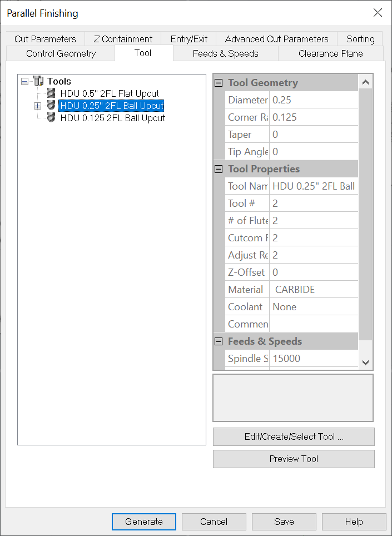Click the HDU 0.125 Ball Upcut tool icon

pyautogui.click(x=51, y=118)
